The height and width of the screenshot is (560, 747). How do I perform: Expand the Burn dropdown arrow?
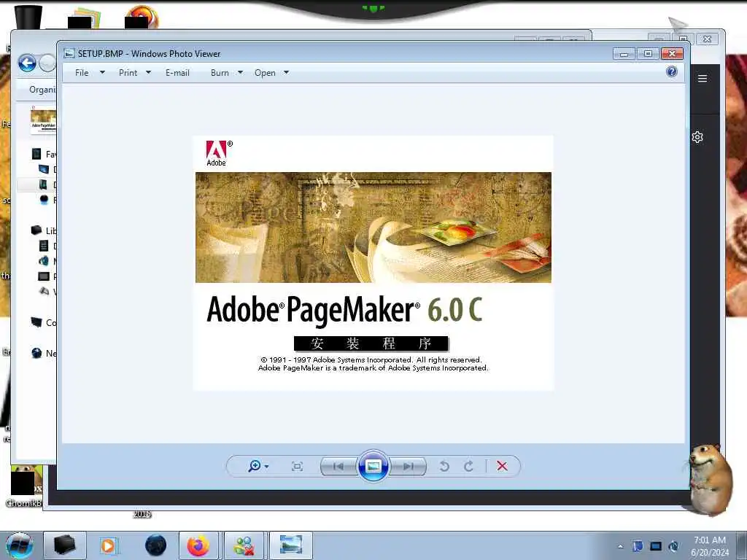240,73
